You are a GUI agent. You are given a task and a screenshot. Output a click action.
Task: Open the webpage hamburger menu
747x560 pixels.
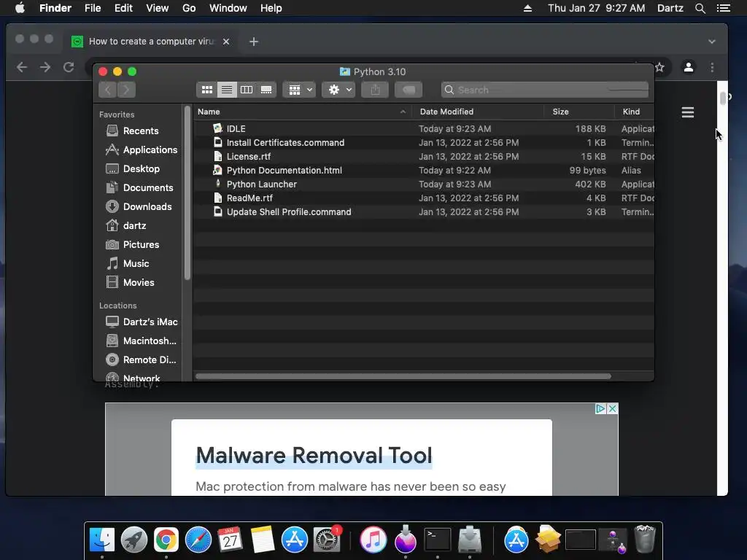[x=687, y=112]
